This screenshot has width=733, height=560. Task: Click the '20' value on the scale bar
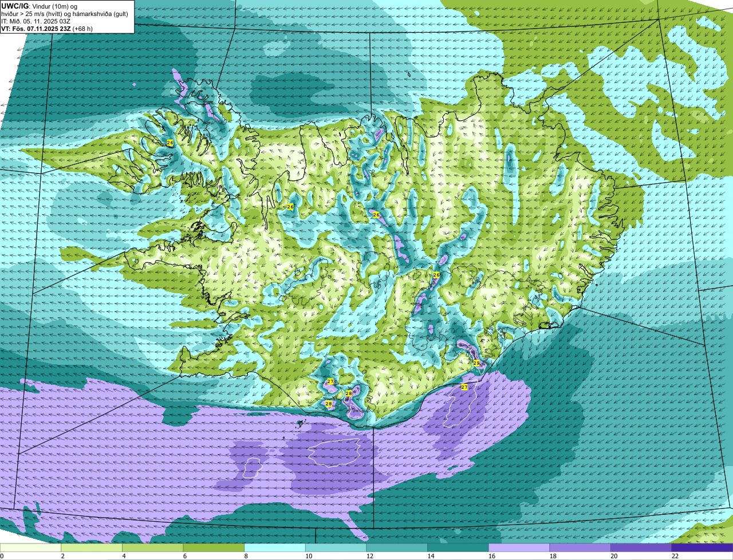(614, 555)
